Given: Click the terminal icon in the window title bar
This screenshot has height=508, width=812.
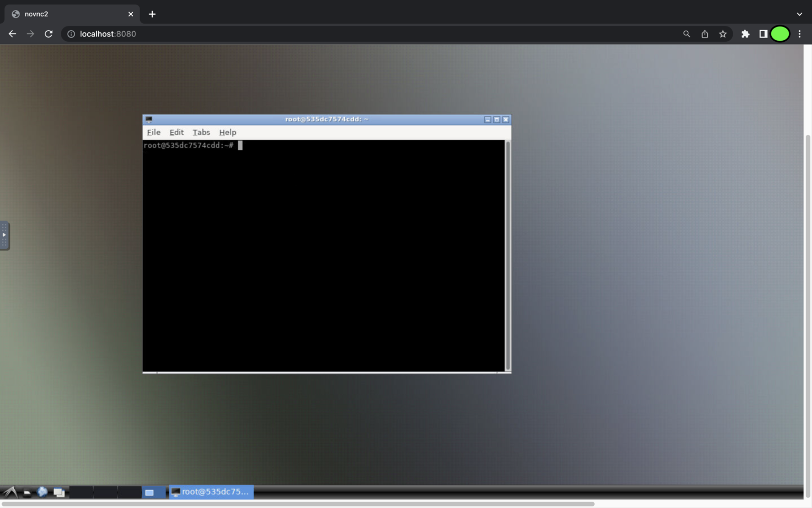Looking at the screenshot, I should (150, 119).
